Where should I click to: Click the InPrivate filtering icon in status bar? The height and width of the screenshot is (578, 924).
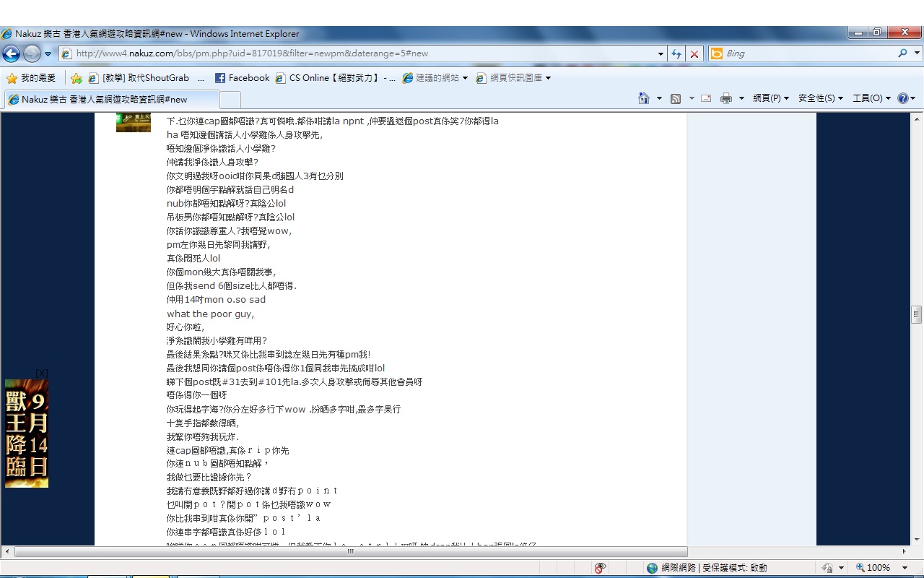pyautogui.click(x=599, y=568)
